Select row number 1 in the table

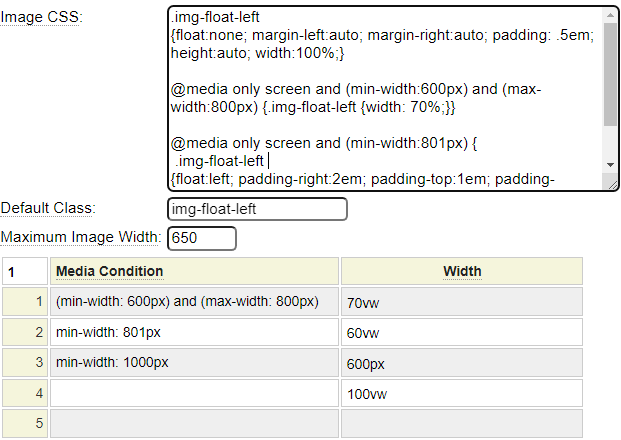click(25, 302)
